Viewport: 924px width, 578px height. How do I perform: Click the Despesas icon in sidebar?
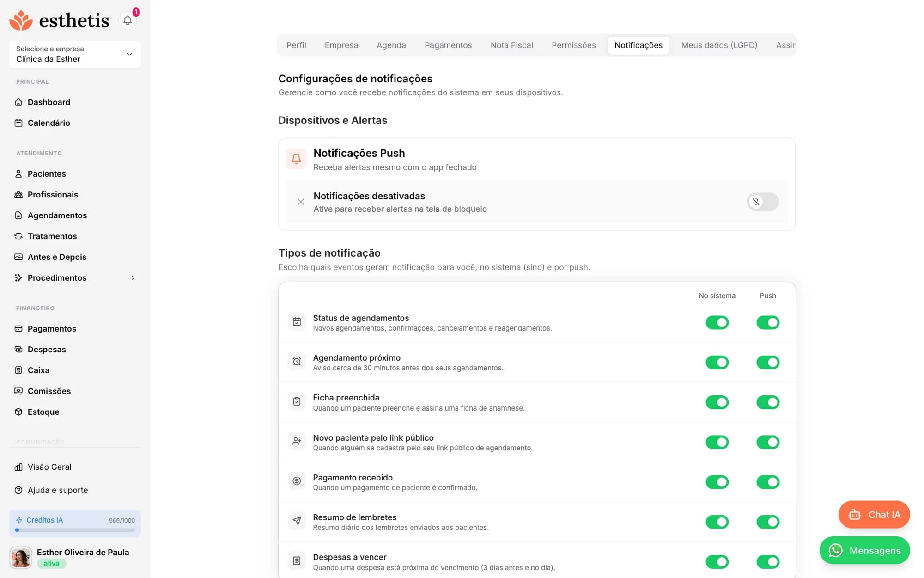tap(18, 350)
